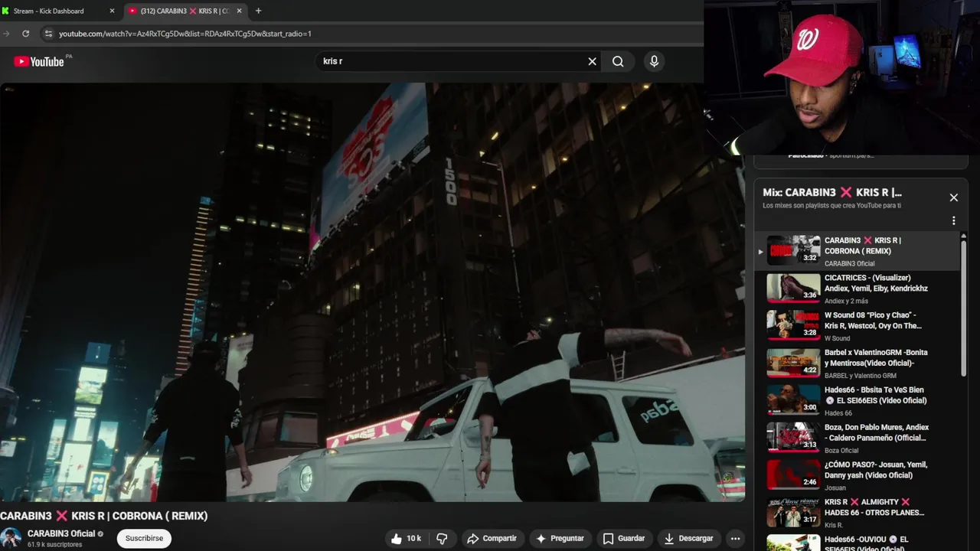The image size is (980, 551).
Task: Open the CARABIN3 Oficial channel link
Action: pyautogui.click(x=61, y=533)
